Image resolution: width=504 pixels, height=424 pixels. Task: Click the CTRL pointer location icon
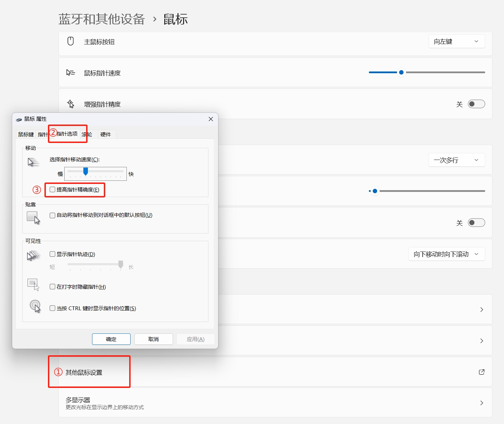click(35, 306)
